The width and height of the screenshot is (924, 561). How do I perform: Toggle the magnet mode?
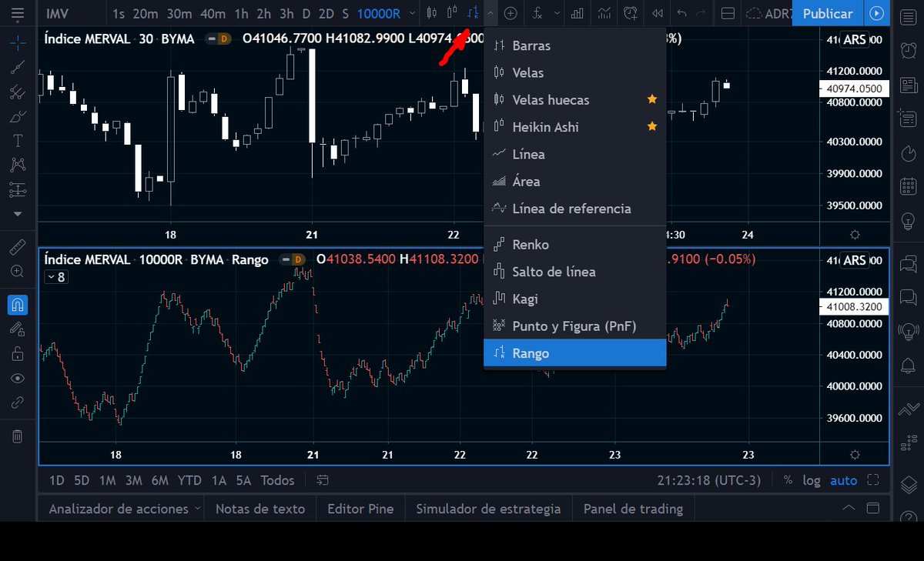17,305
